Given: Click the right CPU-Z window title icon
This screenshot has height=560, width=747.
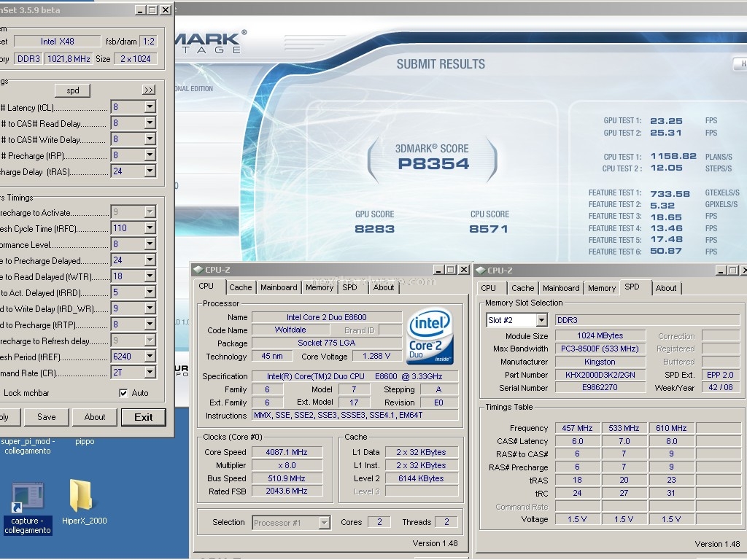Looking at the screenshot, I should click(x=480, y=270).
